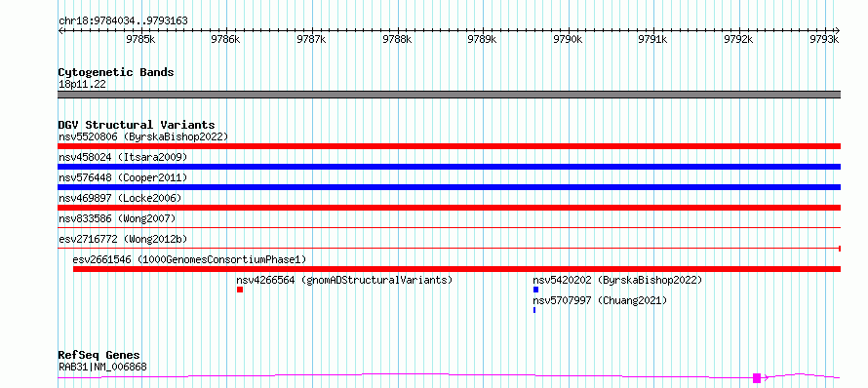Open nsv576448 (Cooper2011) label
Image resolution: width=868 pixels, height=388 pixels.
(123, 177)
